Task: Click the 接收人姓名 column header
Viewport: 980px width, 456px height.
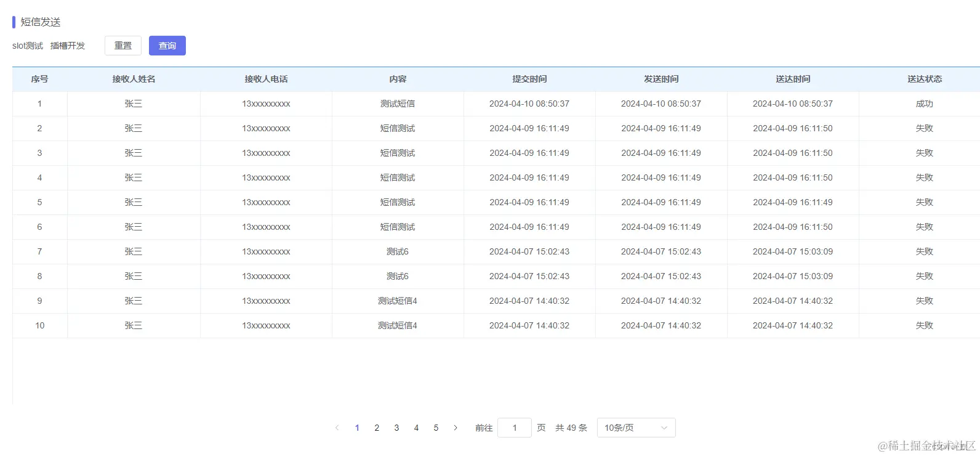Action: click(134, 79)
